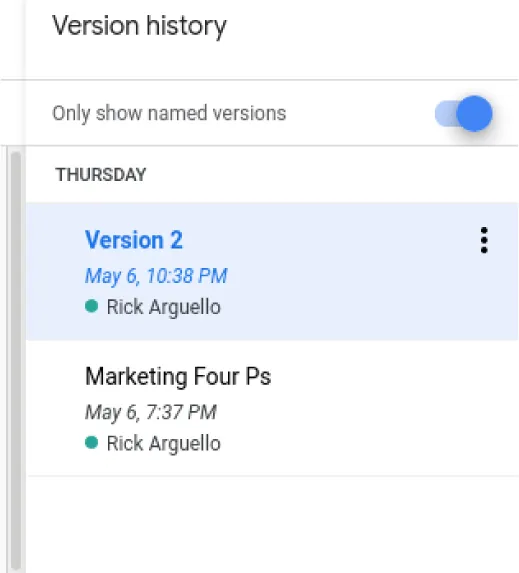Open the three-dot menu for Version 2

[484, 240]
